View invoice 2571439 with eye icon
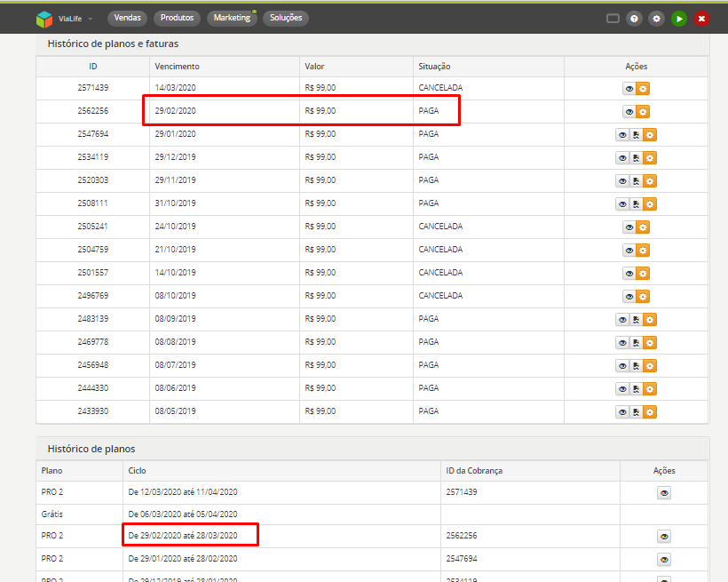 [629, 89]
